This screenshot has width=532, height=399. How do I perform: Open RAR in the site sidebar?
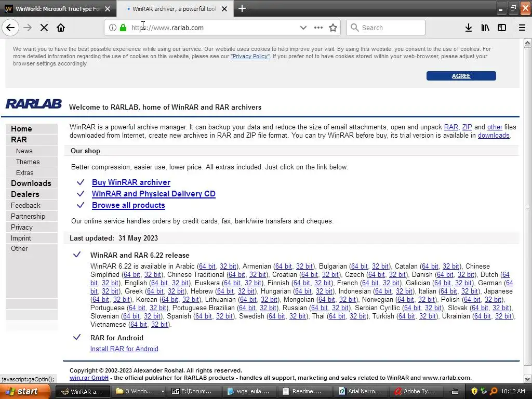19,139
